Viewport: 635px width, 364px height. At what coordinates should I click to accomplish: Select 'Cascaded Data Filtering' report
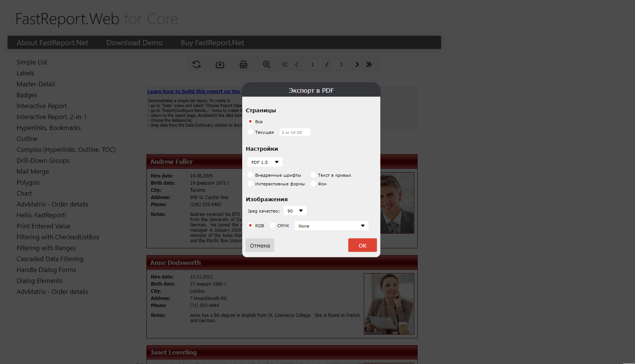(50, 259)
